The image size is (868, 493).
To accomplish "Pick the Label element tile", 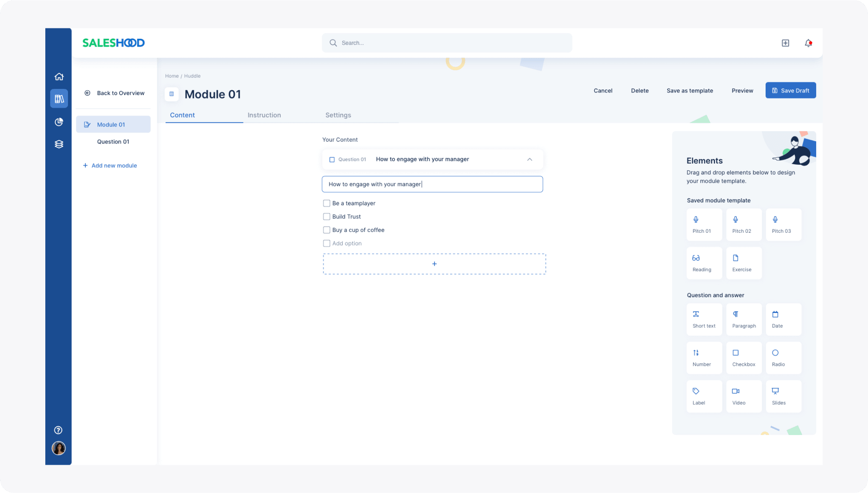I will point(704,396).
